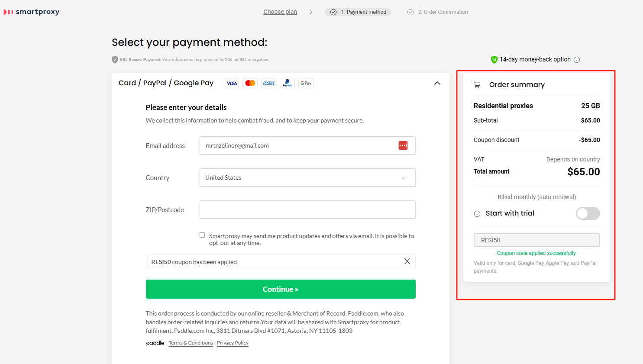Collapse the Card / PayPal / Google Pay section
The width and height of the screenshot is (643, 364).
pos(437,83)
